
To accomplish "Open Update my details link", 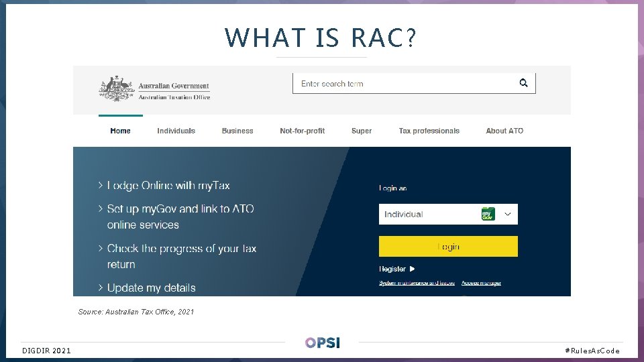I will [151, 288].
